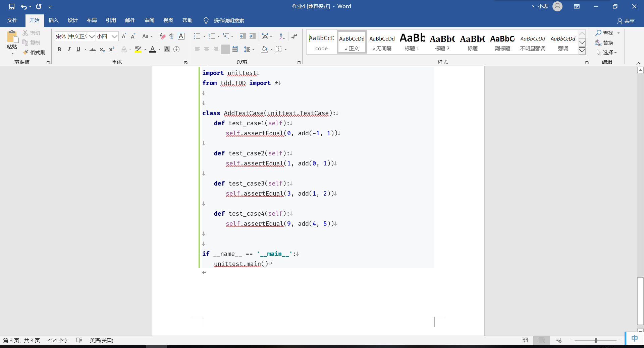Click the word count indicator 454 个字
Viewport: 644px width, 348px height.
click(x=58, y=340)
